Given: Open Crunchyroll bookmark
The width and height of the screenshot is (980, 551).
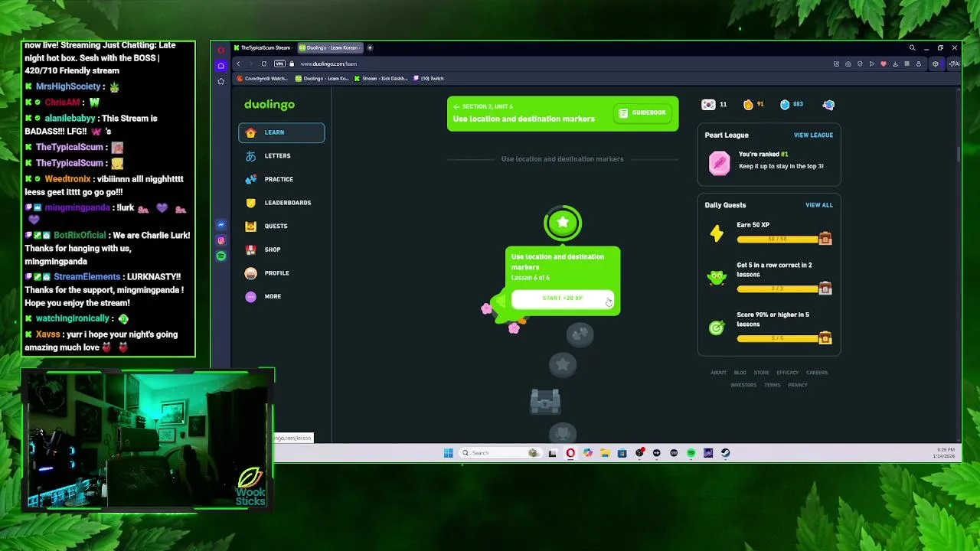Looking at the screenshot, I should tap(263, 79).
